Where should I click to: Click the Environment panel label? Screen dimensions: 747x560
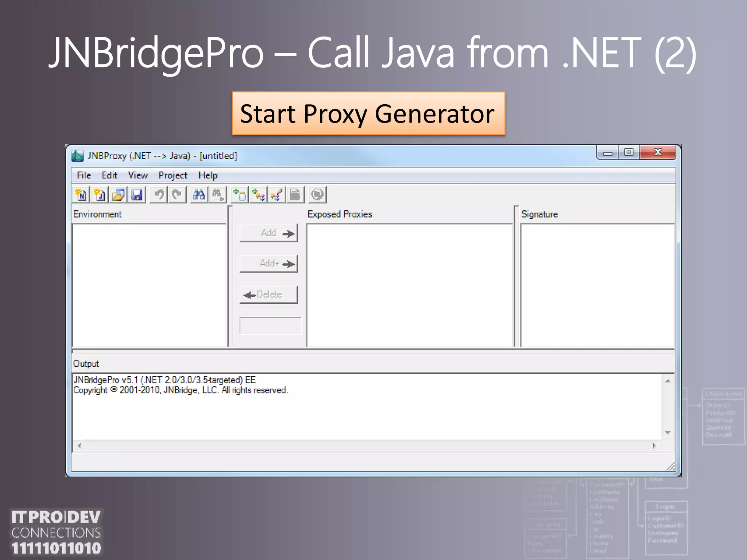97,214
